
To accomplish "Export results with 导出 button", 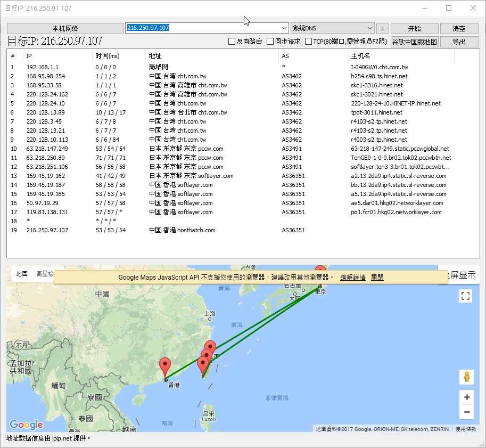I will (459, 42).
